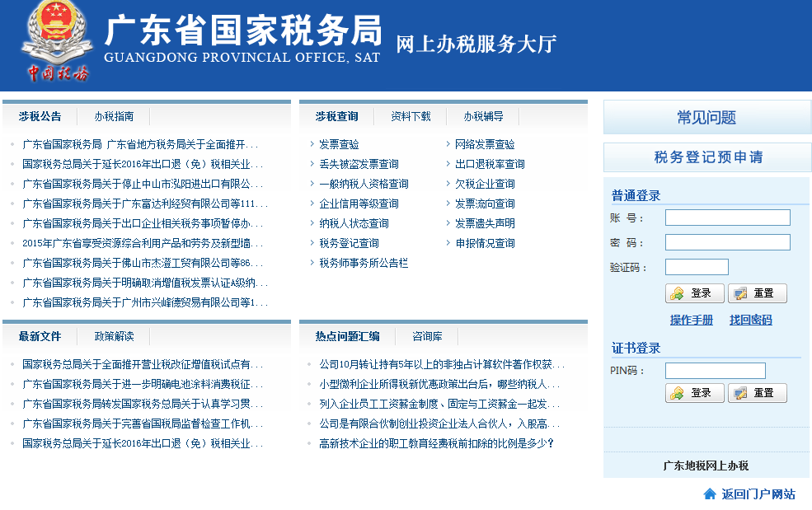Open the 找回密码 link
The image size is (812, 510).
(x=750, y=320)
